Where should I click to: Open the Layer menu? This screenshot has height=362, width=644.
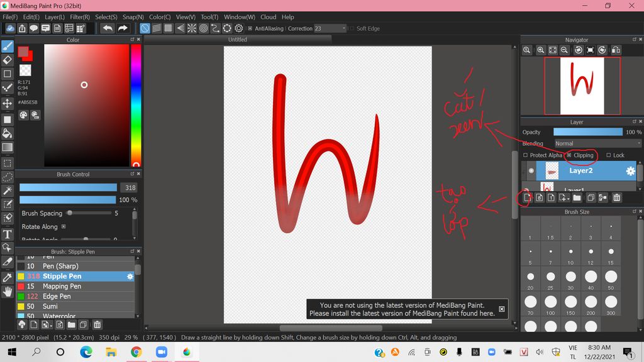[x=55, y=17]
